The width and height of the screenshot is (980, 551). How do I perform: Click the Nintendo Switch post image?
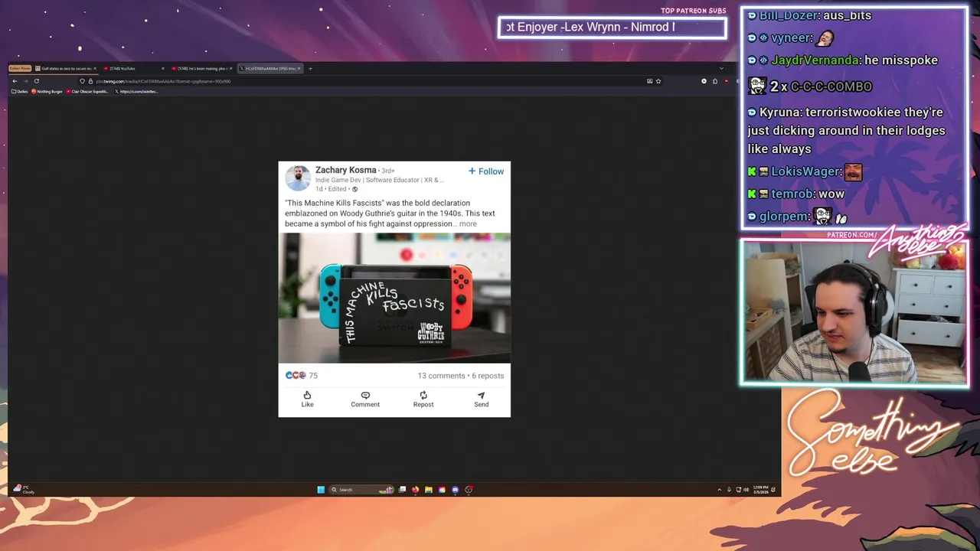(394, 298)
